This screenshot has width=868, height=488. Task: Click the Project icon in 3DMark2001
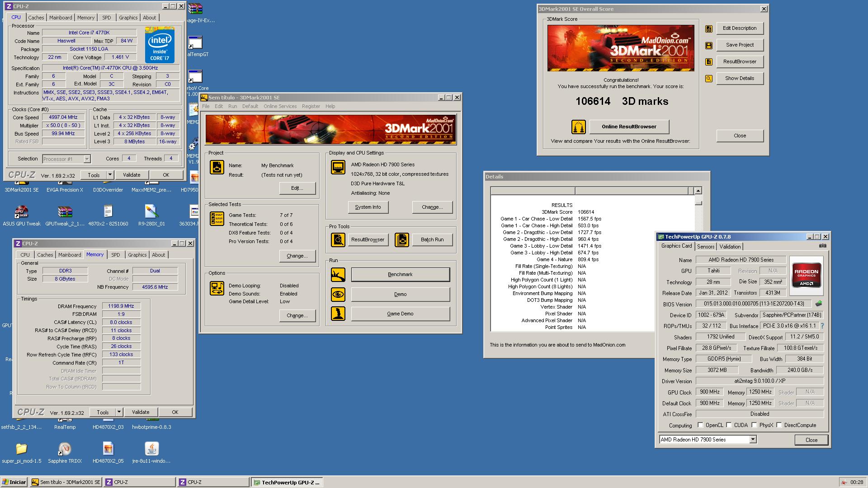(217, 167)
